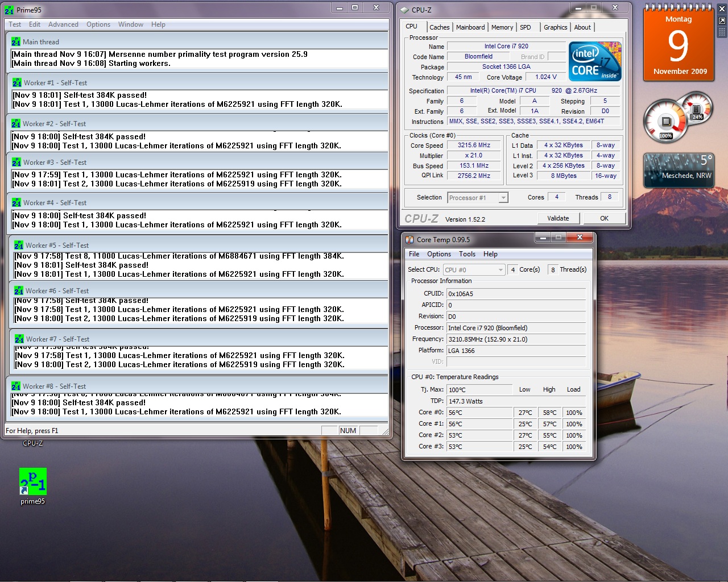Open the Tools menu in Core Temp
728x582 pixels.
coord(467,254)
